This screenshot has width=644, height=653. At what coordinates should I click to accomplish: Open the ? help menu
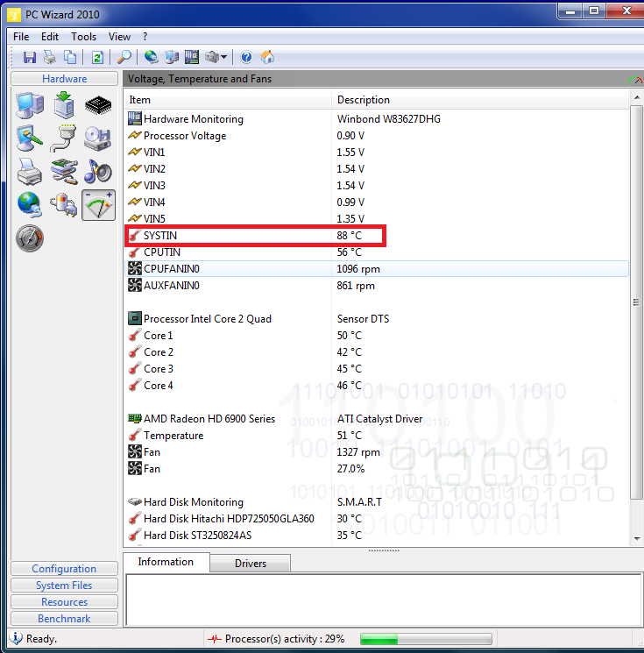pyautogui.click(x=145, y=37)
